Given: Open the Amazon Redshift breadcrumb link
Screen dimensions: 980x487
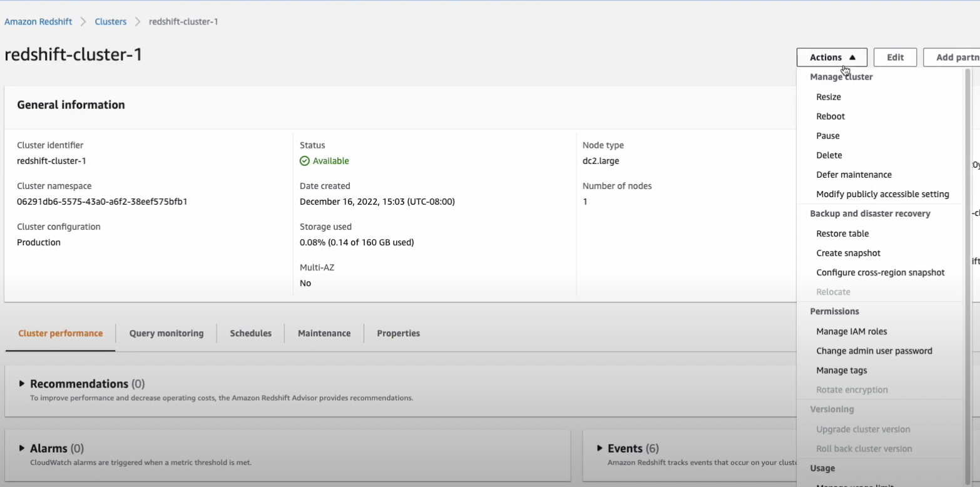Looking at the screenshot, I should (38, 22).
